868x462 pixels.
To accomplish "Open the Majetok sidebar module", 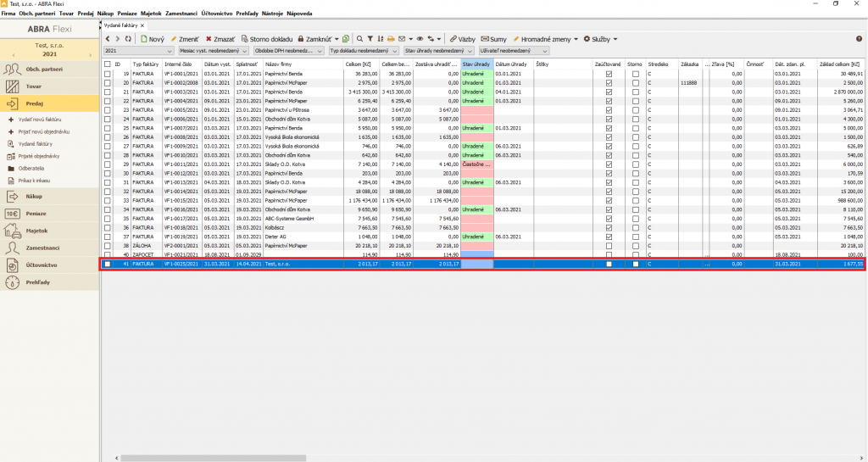I will point(50,231).
